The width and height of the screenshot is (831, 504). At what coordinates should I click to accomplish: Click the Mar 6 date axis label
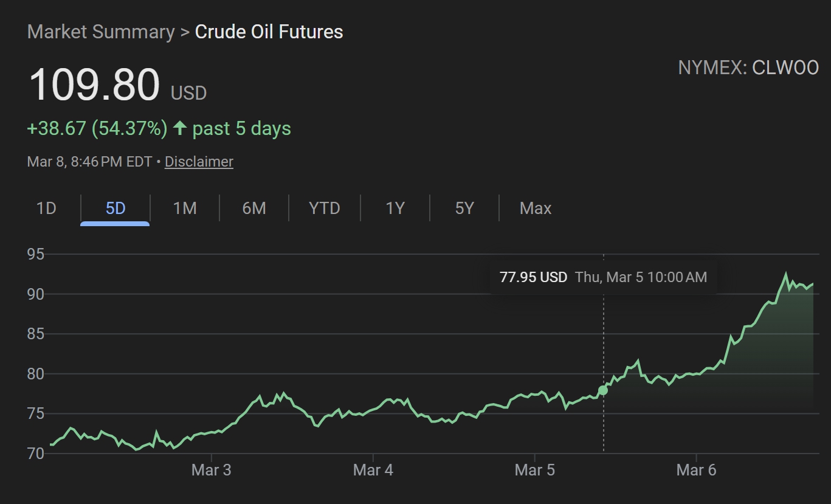(x=696, y=470)
